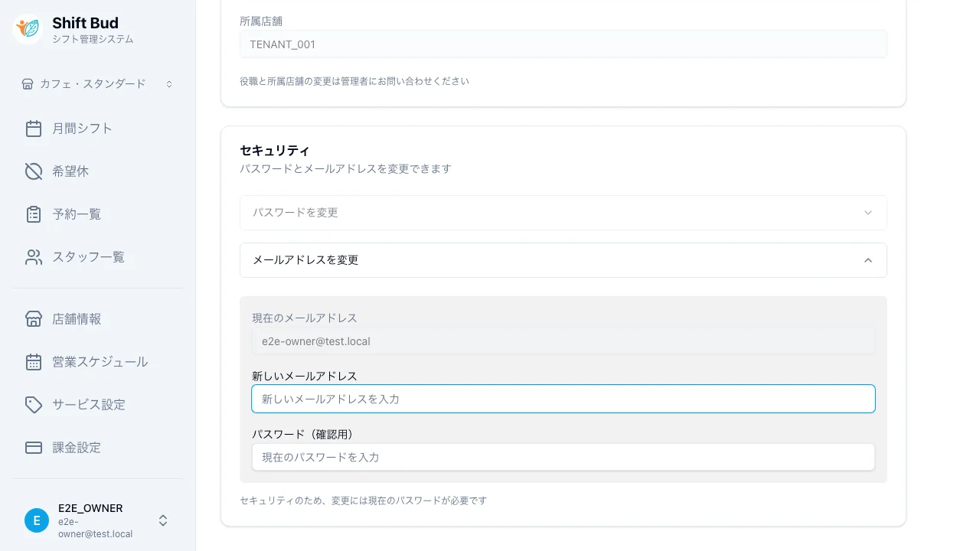Click the Shift Bud logo icon
Screen dimensions: 980x551
click(x=27, y=29)
